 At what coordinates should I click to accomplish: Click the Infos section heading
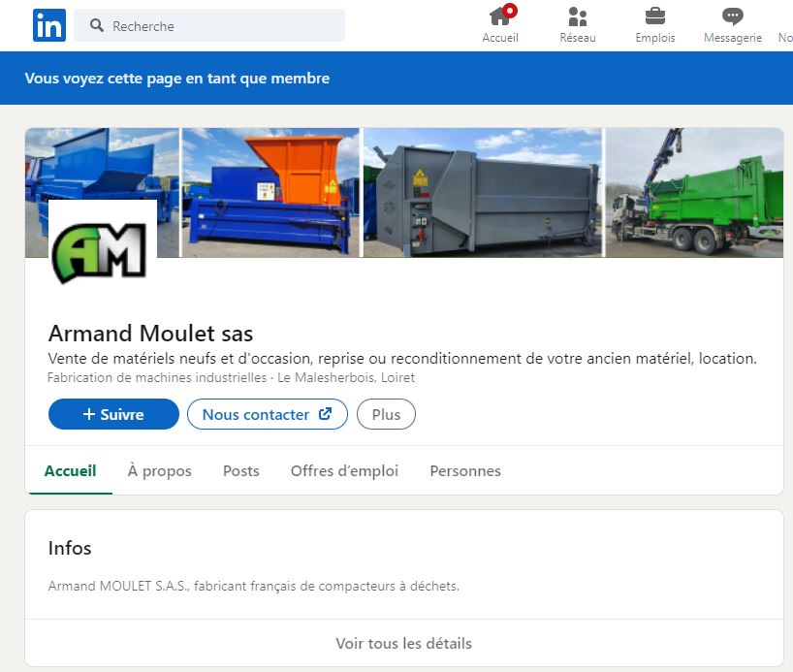point(70,548)
